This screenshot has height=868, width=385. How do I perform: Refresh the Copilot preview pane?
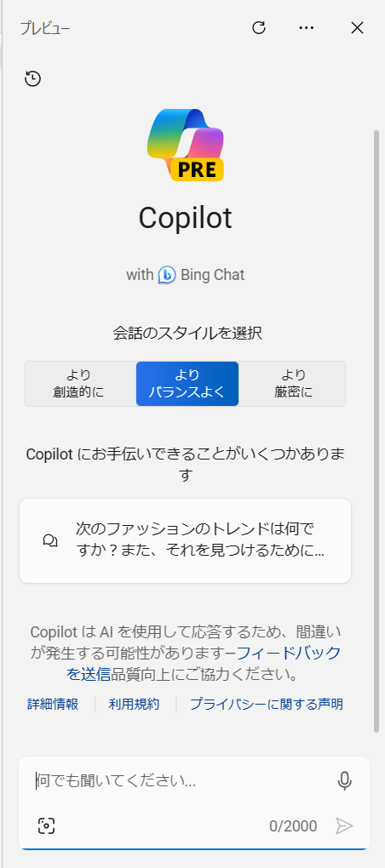click(x=259, y=28)
